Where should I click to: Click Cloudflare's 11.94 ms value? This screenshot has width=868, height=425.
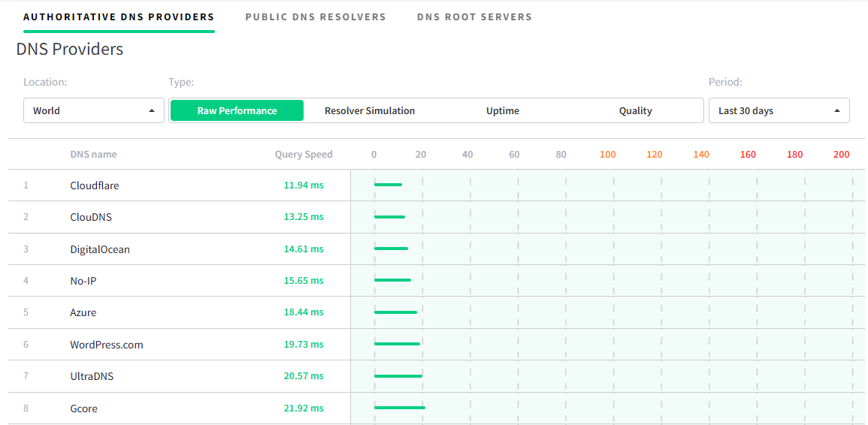[304, 185]
